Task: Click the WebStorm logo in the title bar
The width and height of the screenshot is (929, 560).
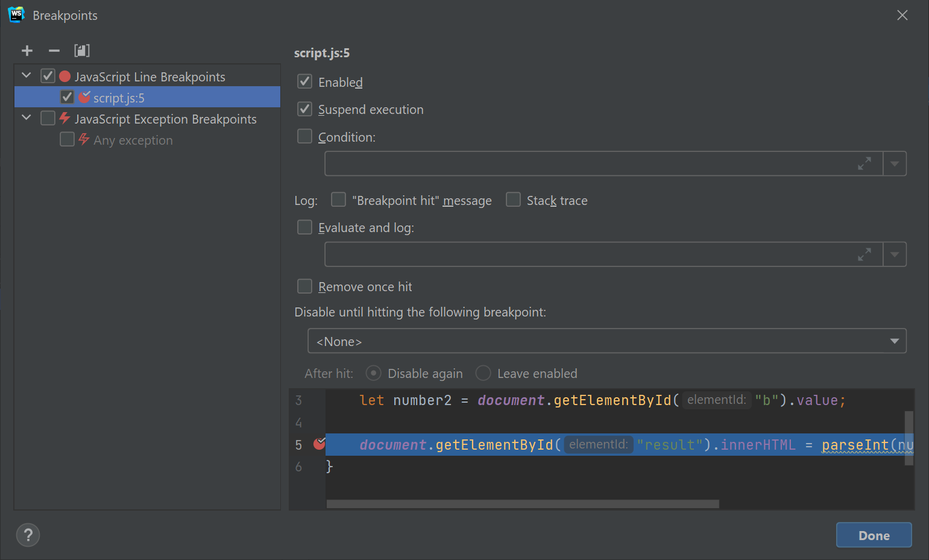Action: [x=16, y=14]
